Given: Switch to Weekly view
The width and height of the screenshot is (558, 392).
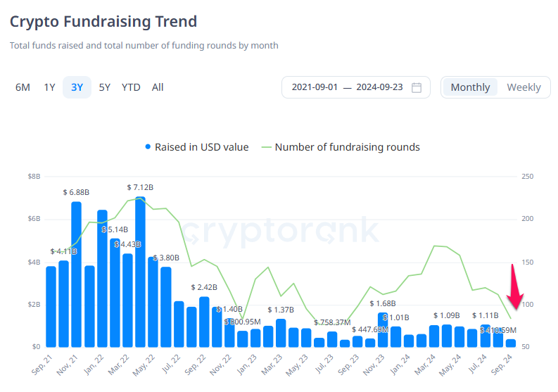Looking at the screenshot, I should point(524,87).
